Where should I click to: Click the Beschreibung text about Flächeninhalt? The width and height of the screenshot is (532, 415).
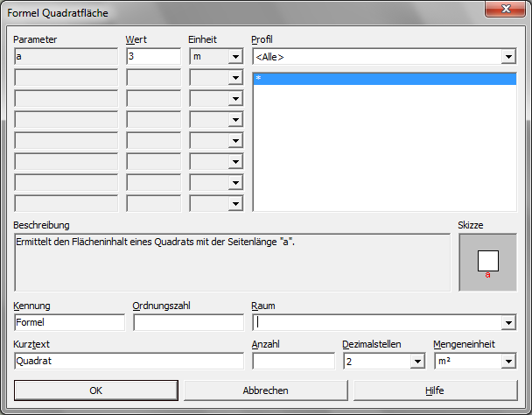click(x=156, y=242)
